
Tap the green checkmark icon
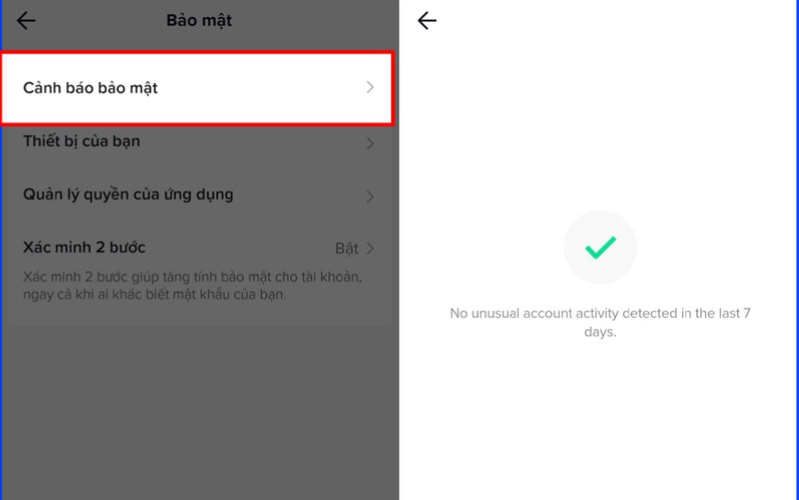pyautogui.click(x=600, y=247)
